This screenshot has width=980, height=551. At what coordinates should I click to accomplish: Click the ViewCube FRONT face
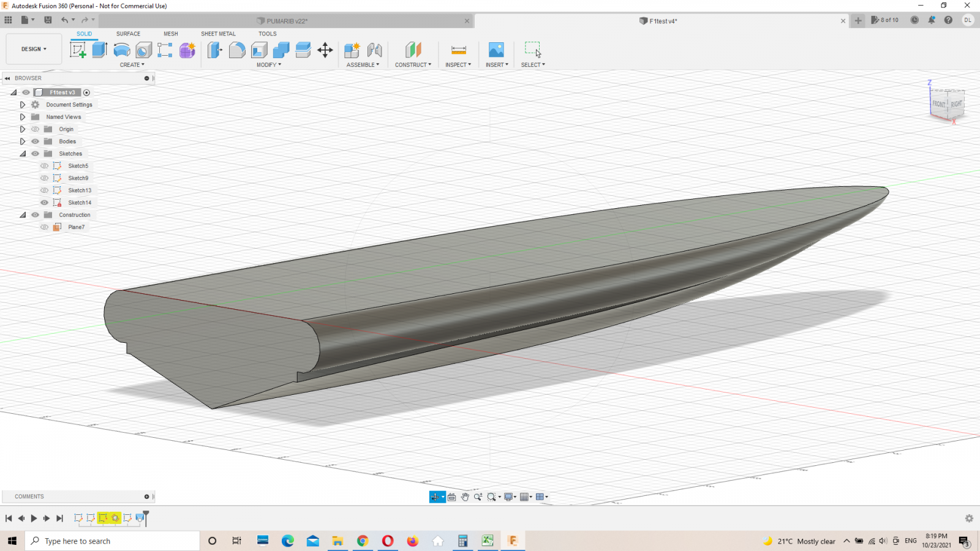pyautogui.click(x=939, y=104)
